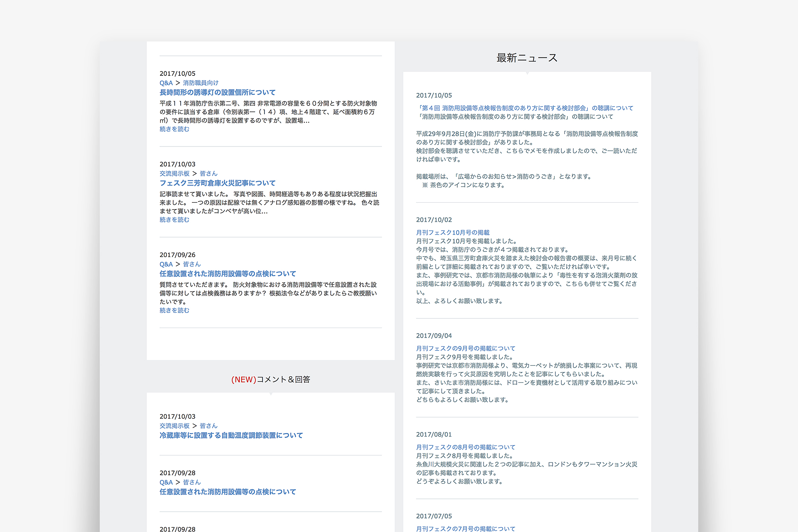Screen dimensions: 798x532
Task: Open フェスク三芳町倉庫火災記事について article
Action: pyautogui.click(x=217, y=183)
